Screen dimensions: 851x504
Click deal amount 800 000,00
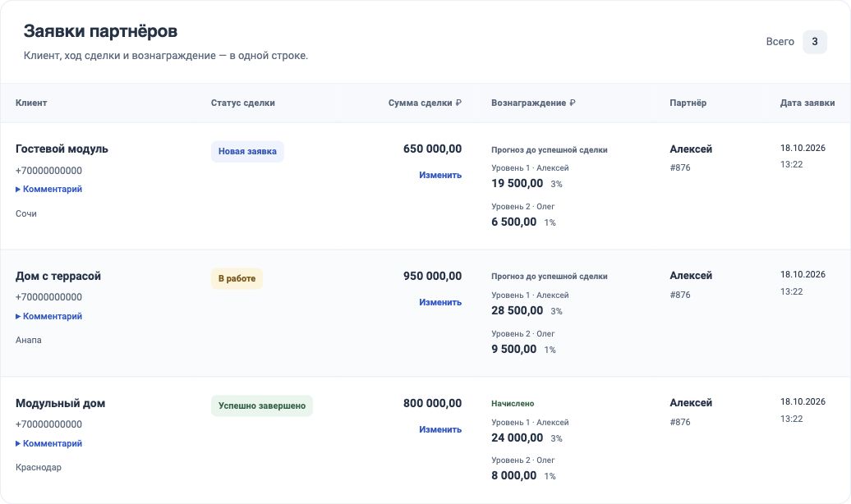click(x=433, y=403)
